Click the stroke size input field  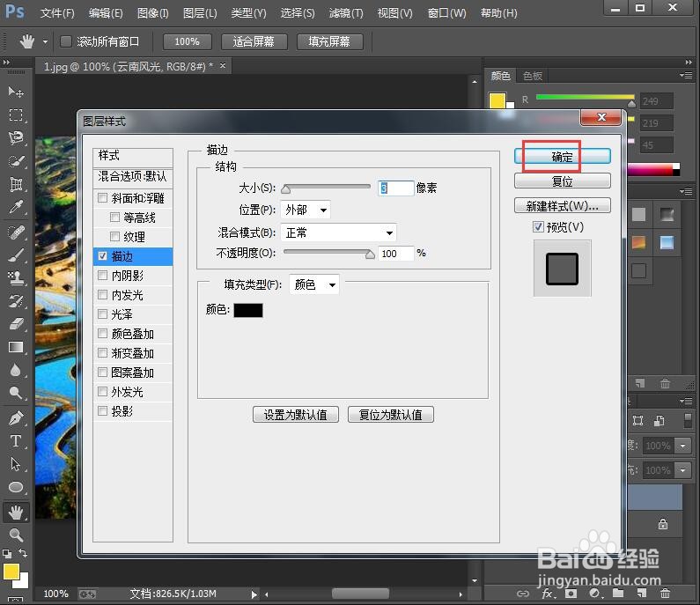tap(395, 188)
